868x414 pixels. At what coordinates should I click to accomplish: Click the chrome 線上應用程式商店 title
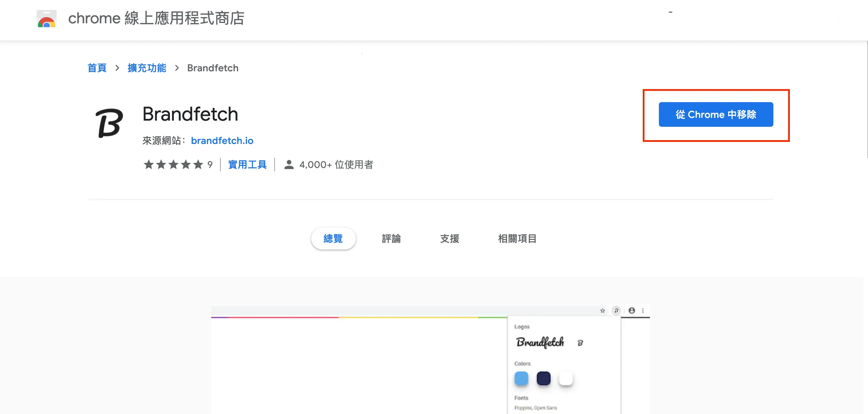point(156,18)
